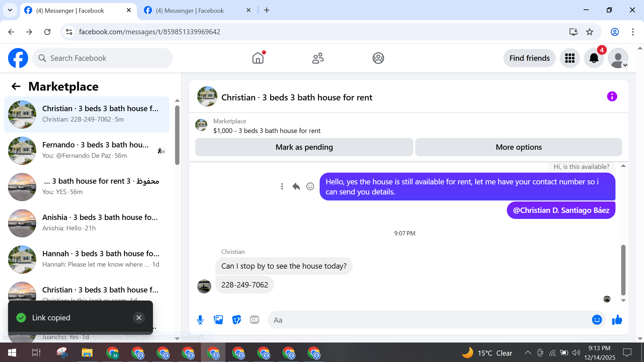Reload the current page
Screen dimensions: 644x362
[x=47, y=32]
